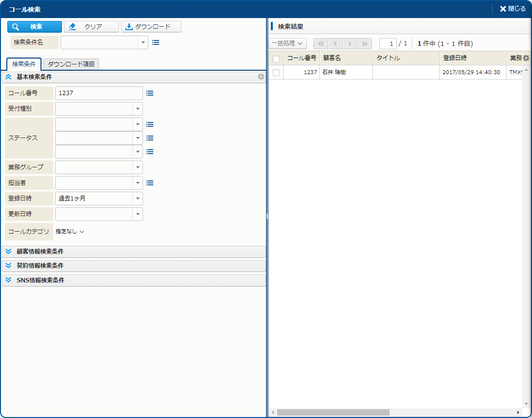532x418 pixels.
Task: Open the 登録日時 dropdown
Action: pyautogui.click(x=138, y=199)
